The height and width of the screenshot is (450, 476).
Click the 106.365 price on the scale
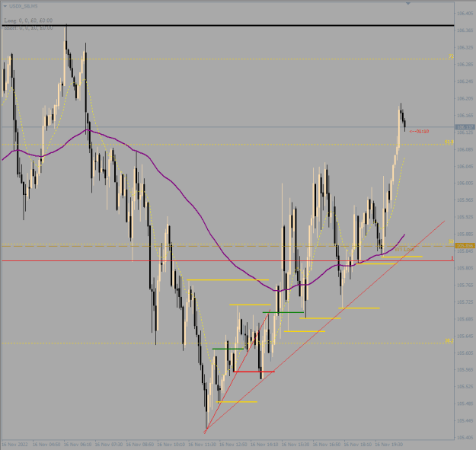[465, 30]
